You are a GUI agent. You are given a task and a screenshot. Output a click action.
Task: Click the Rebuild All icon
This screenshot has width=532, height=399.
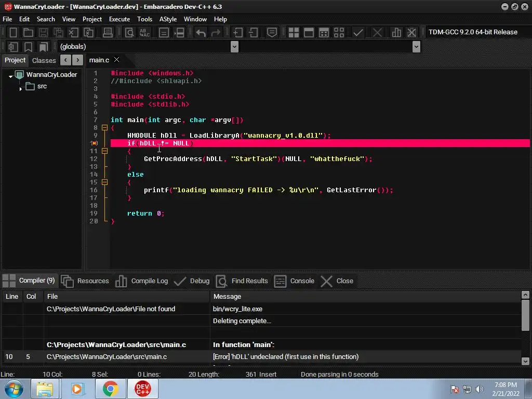(x=339, y=33)
